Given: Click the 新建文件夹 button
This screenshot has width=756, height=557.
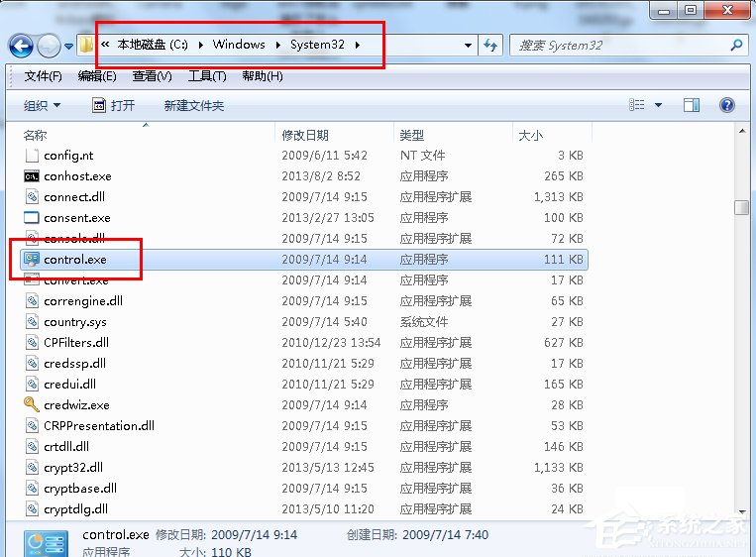Looking at the screenshot, I should pyautogui.click(x=194, y=105).
